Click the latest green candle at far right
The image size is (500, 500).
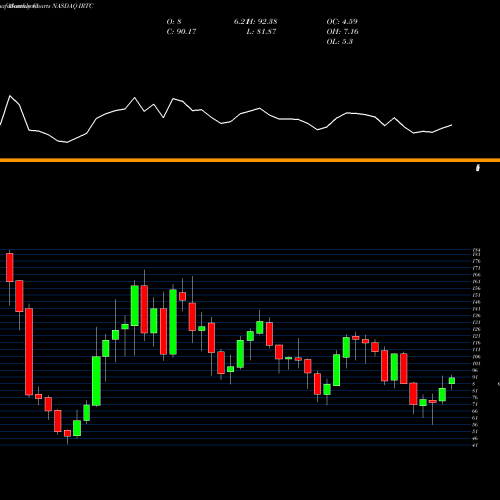click(x=452, y=381)
